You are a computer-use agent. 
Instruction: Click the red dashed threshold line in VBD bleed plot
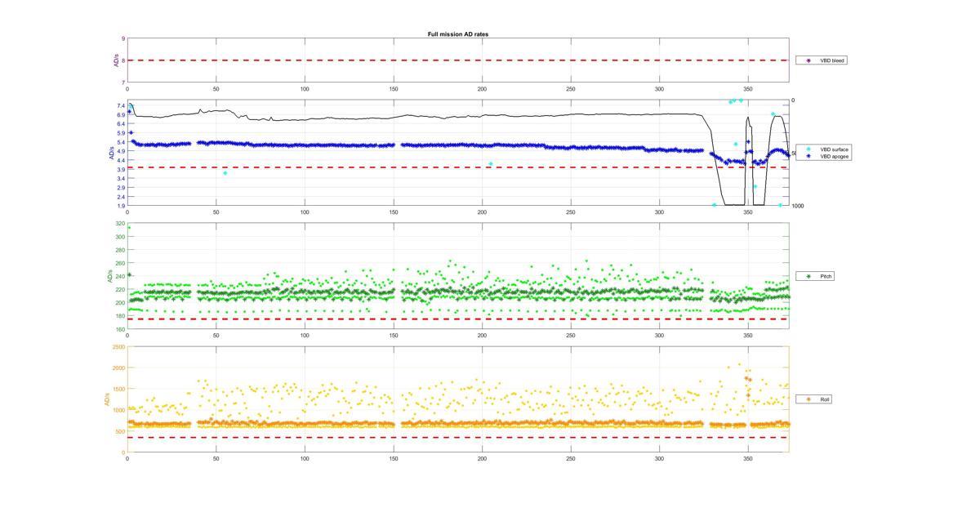[458, 60]
